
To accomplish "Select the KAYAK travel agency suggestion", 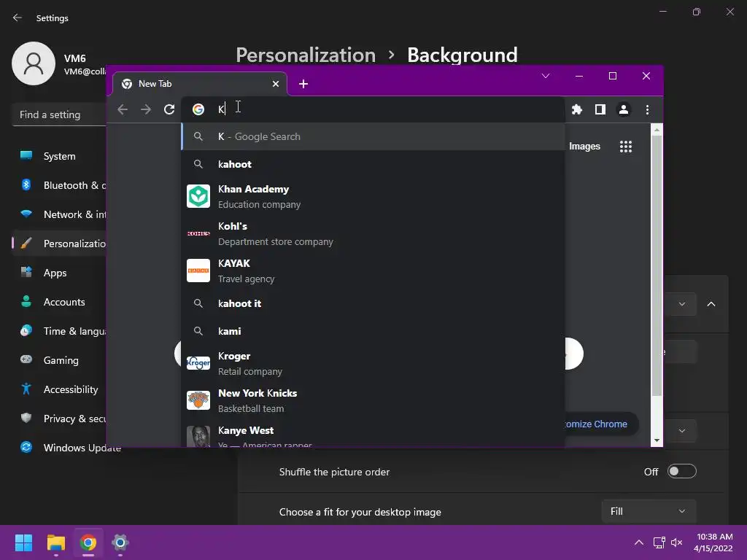I will 373,271.
